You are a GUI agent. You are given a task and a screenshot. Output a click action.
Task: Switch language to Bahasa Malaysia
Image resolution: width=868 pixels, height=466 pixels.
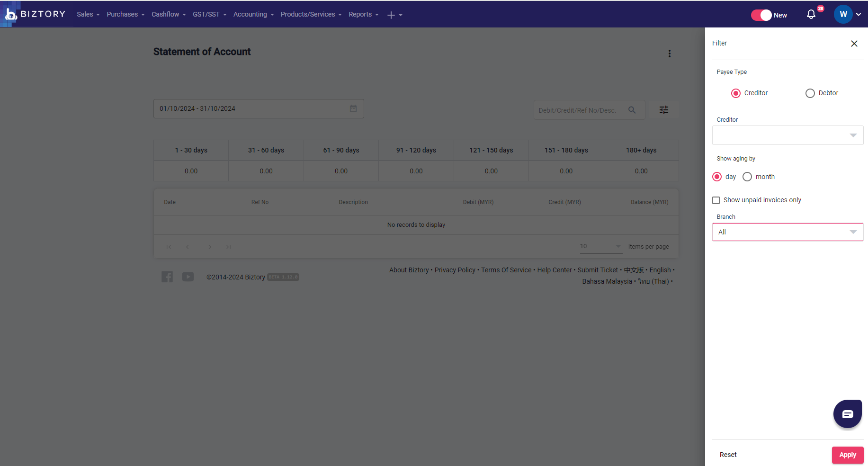[607, 281]
